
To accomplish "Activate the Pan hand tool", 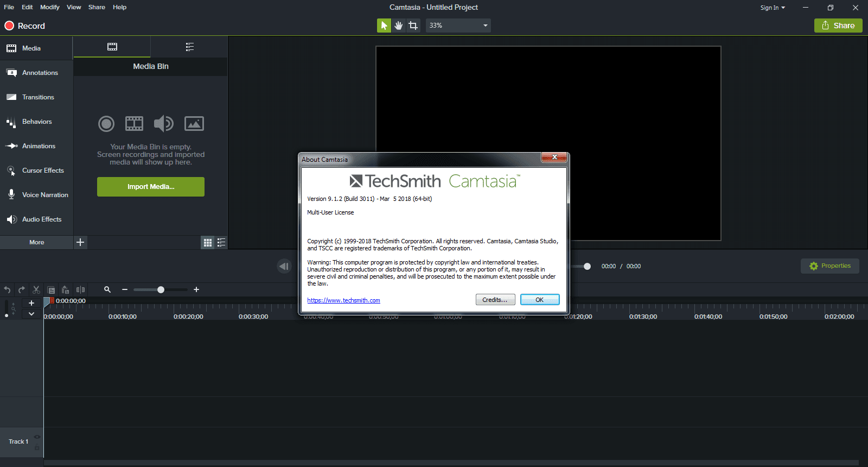I will 399,26.
